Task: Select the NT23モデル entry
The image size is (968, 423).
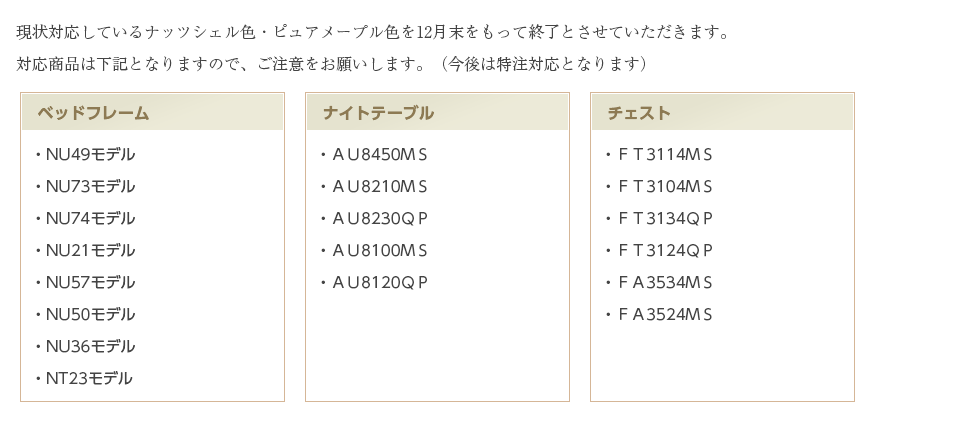Action: click(x=89, y=379)
